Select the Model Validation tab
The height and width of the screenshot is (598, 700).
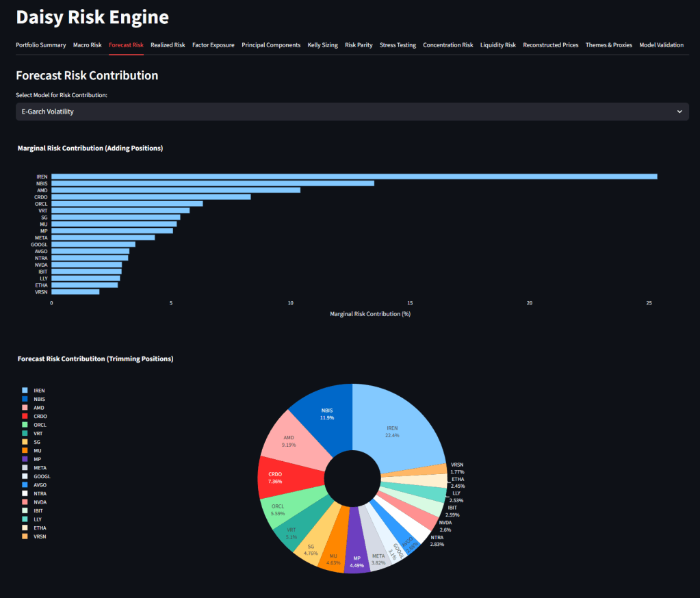tap(661, 45)
